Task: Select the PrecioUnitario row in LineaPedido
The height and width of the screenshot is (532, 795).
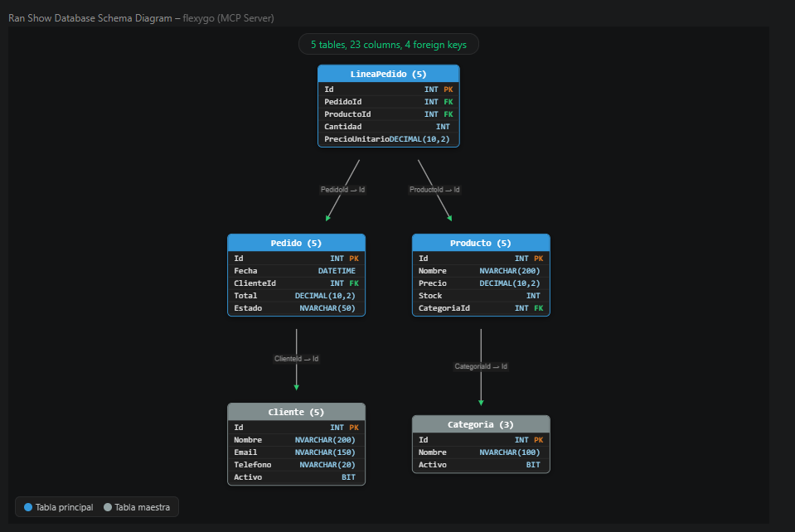Action: pos(388,139)
